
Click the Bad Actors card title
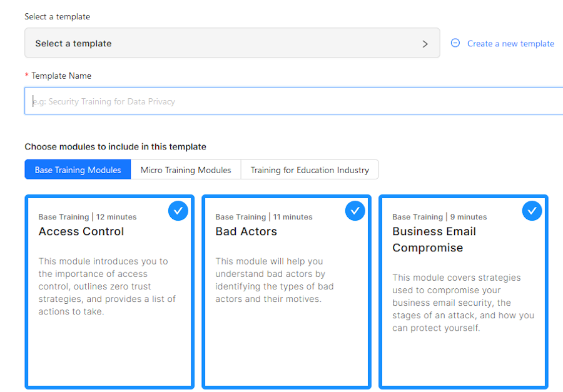(246, 231)
